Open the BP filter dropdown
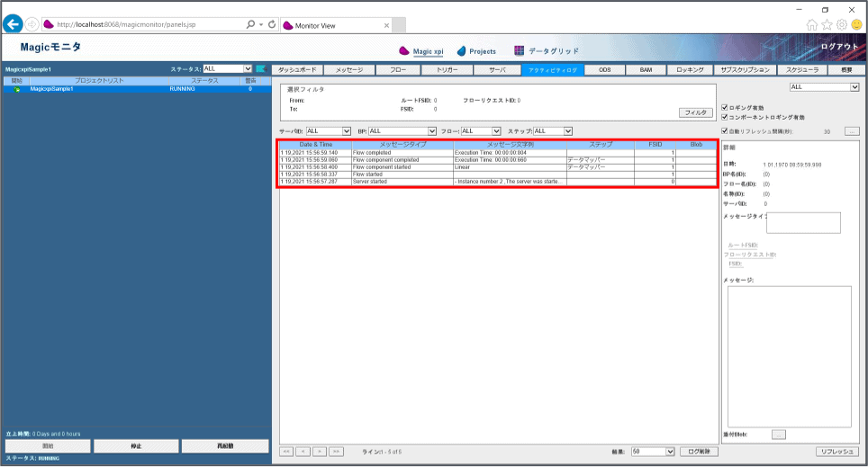Image resolution: width=868 pixels, height=467 pixels. coord(402,130)
